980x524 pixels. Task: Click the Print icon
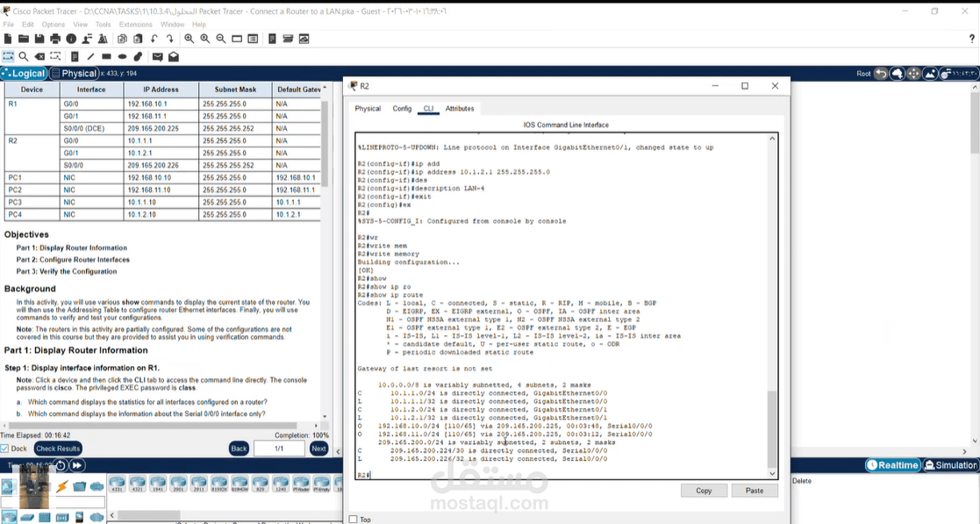click(x=55, y=39)
